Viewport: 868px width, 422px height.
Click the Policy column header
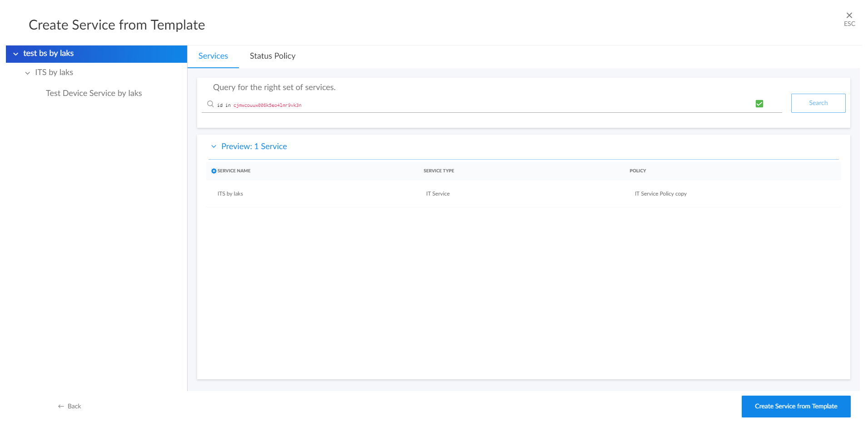tap(637, 171)
